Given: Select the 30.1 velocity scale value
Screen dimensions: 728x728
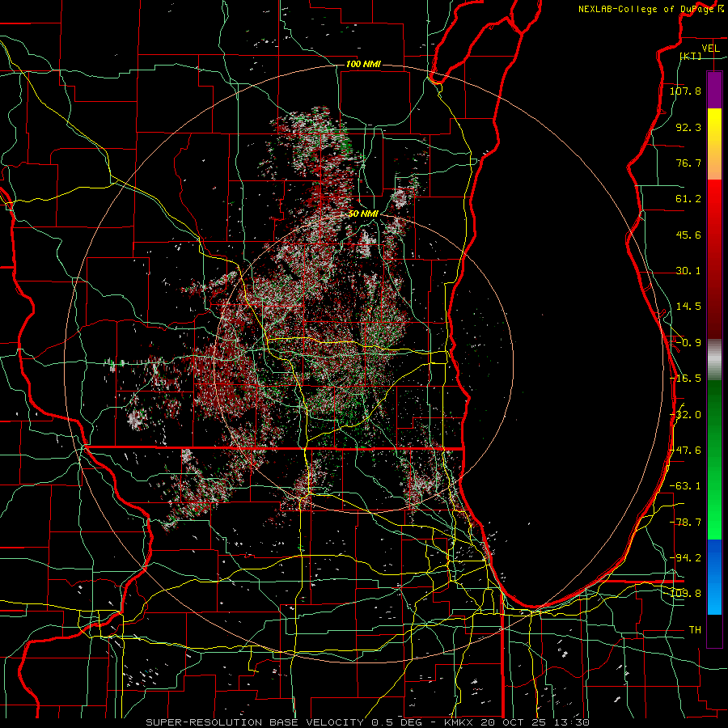Looking at the screenshot, I should 688,271.
